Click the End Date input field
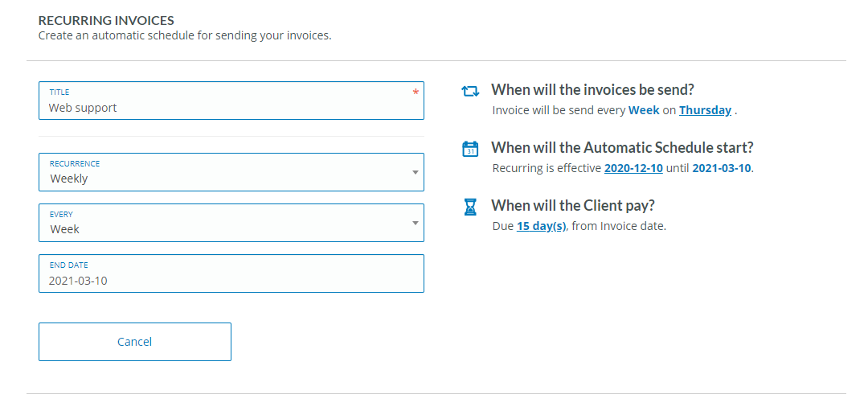The image size is (868, 415). tap(231, 280)
